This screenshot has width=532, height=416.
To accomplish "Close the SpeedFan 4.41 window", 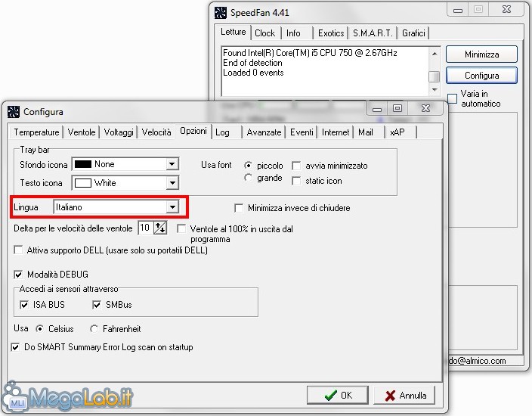I will [506, 10].
